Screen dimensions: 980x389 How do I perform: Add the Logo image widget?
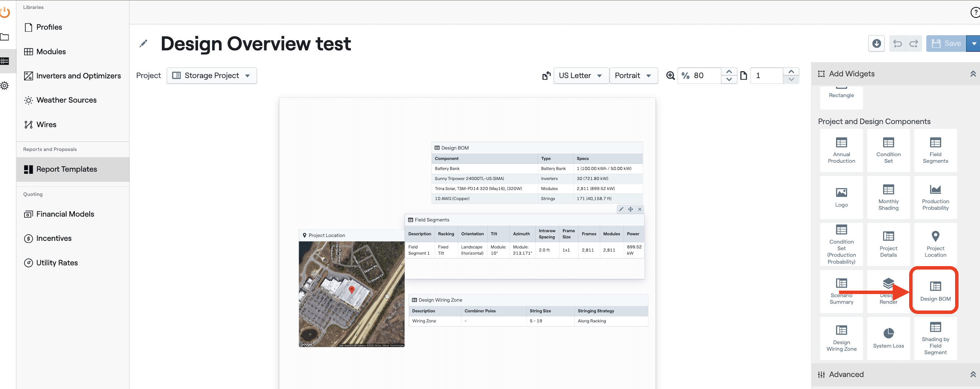[841, 197]
